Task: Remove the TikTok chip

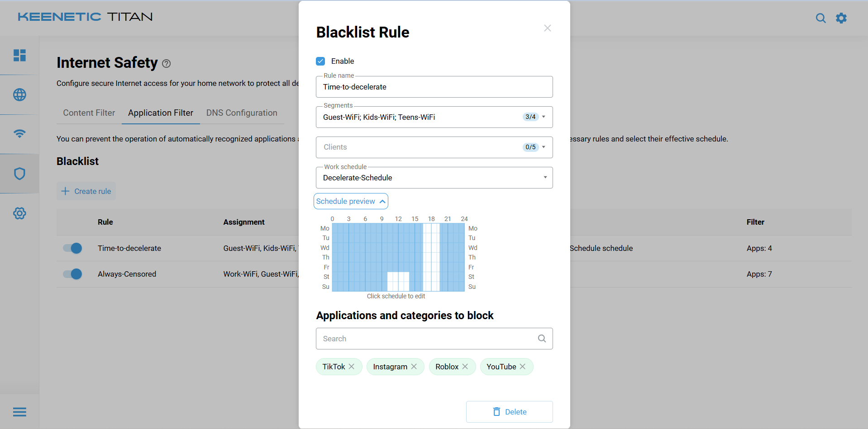Action: pos(352,367)
